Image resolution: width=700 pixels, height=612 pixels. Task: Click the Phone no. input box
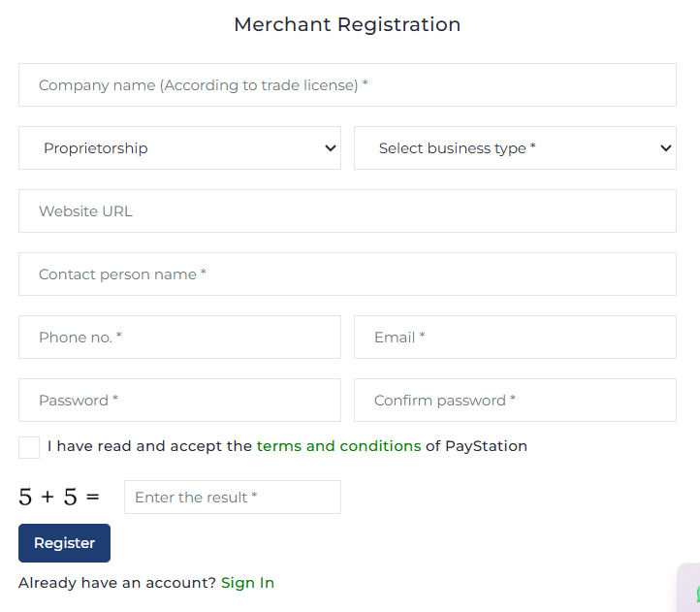179,338
